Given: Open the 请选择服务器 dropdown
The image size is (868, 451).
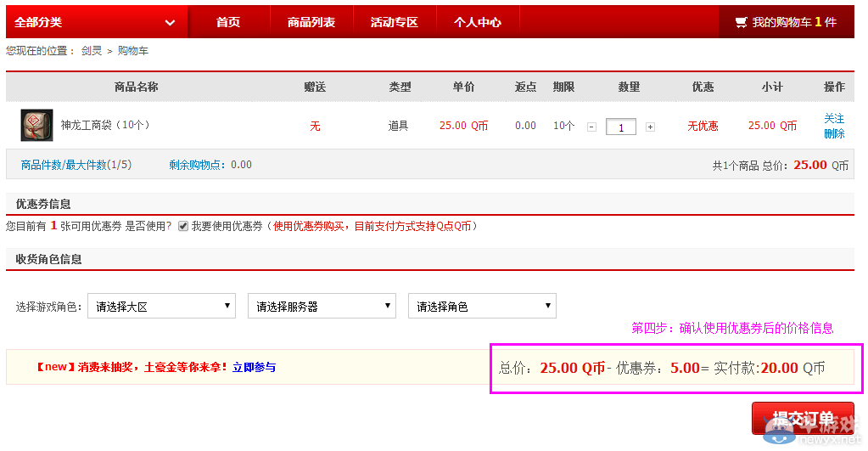Looking at the screenshot, I should point(322,306).
